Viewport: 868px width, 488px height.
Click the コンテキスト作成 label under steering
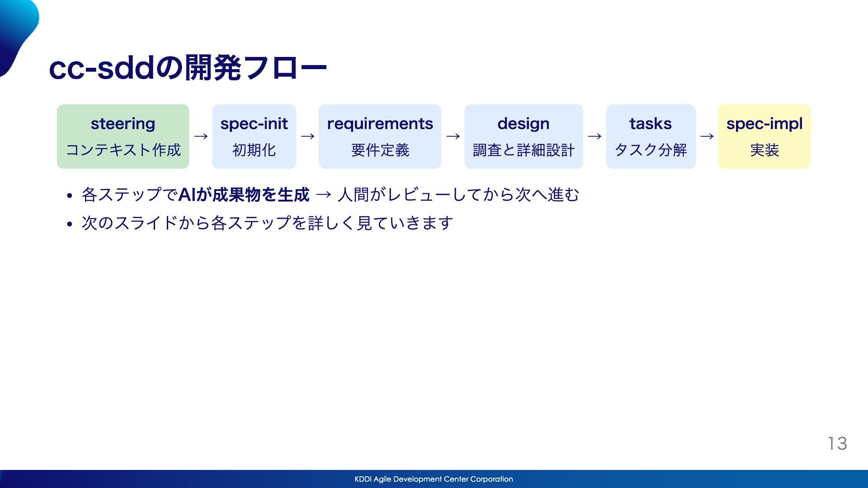tap(123, 150)
